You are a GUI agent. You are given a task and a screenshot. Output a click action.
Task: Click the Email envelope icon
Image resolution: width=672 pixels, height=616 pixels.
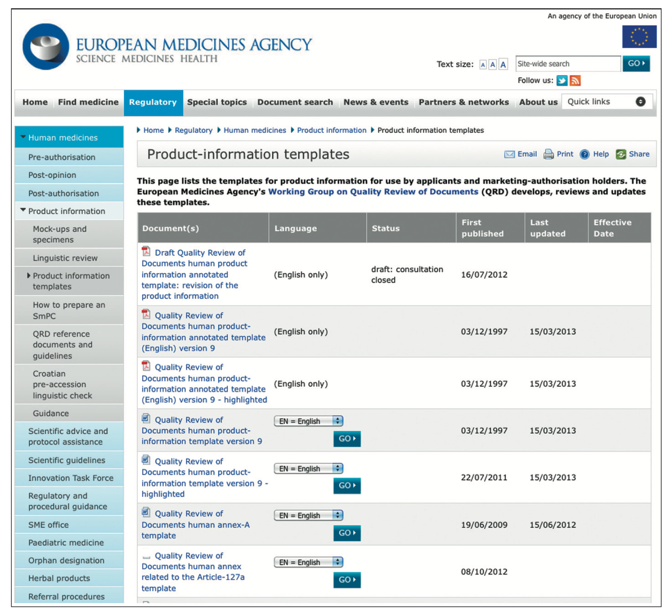pos(509,154)
